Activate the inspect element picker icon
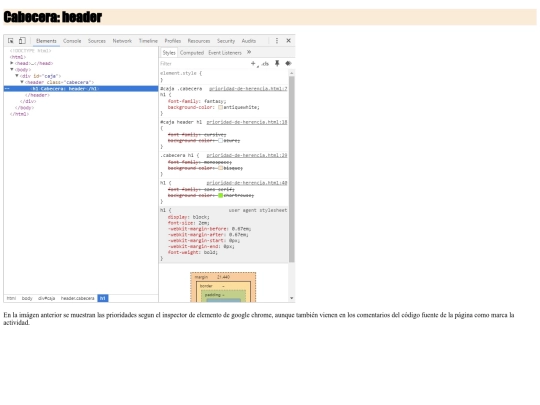The height and width of the screenshot is (405, 540). click(11, 41)
